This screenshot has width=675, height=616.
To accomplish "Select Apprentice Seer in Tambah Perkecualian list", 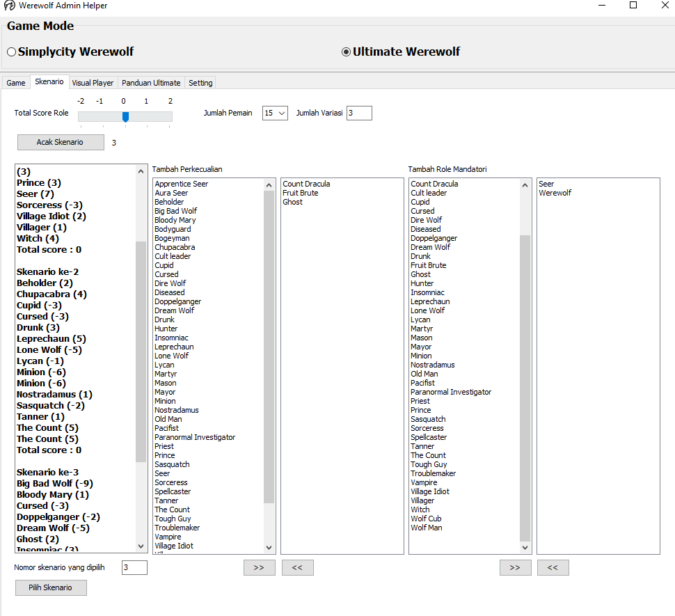I will pyautogui.click(x=182, y=184).
